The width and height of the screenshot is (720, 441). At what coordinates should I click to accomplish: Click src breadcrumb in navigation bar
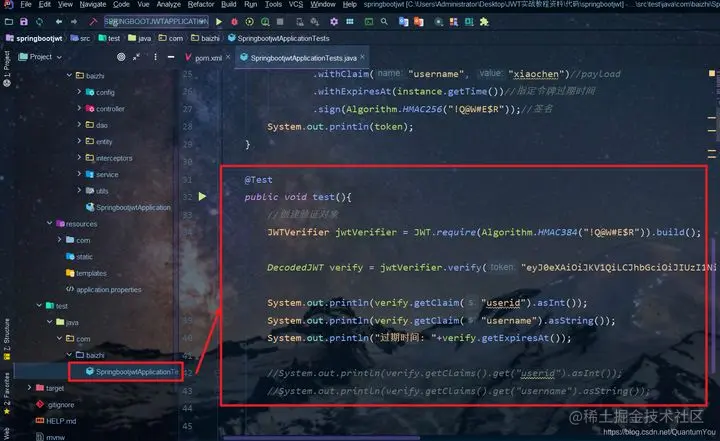point(80,38)
